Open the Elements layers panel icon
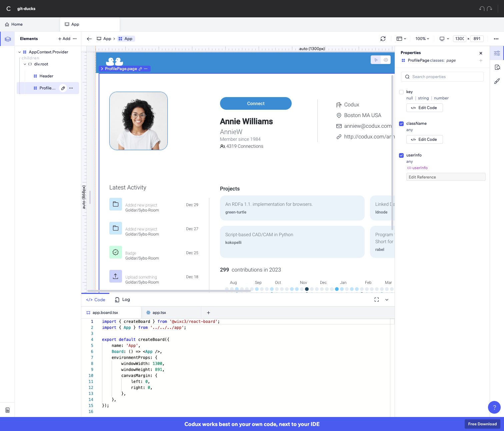504x431 pixels. coord(8,39)
